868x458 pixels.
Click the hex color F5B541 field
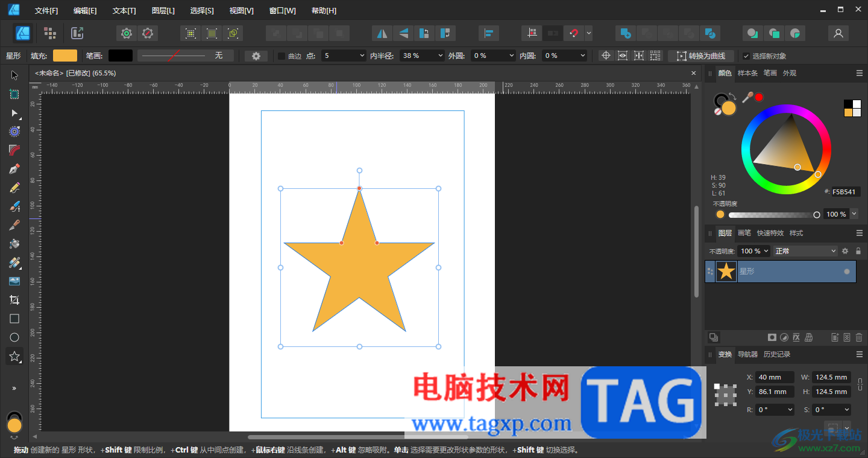(x=846, y=192)
